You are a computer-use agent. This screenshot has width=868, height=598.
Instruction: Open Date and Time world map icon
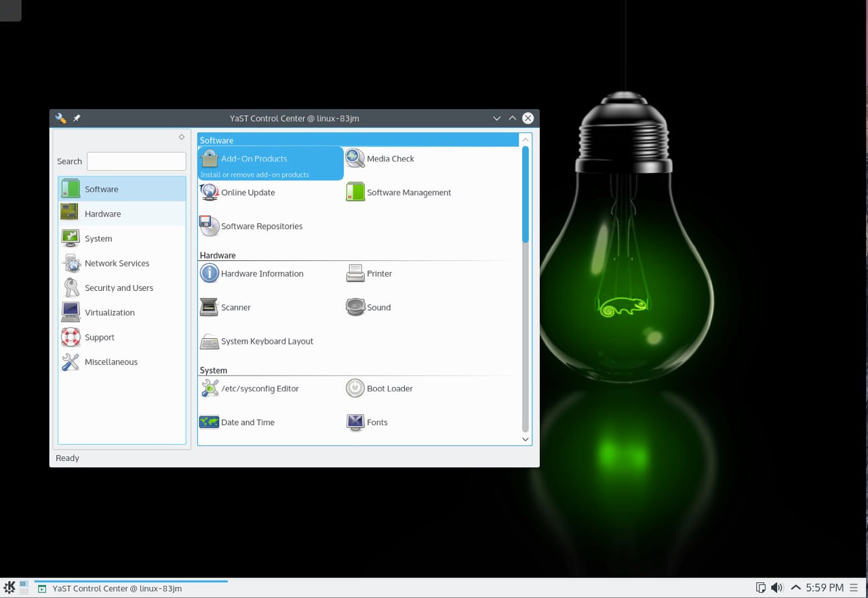click(209, 422)
